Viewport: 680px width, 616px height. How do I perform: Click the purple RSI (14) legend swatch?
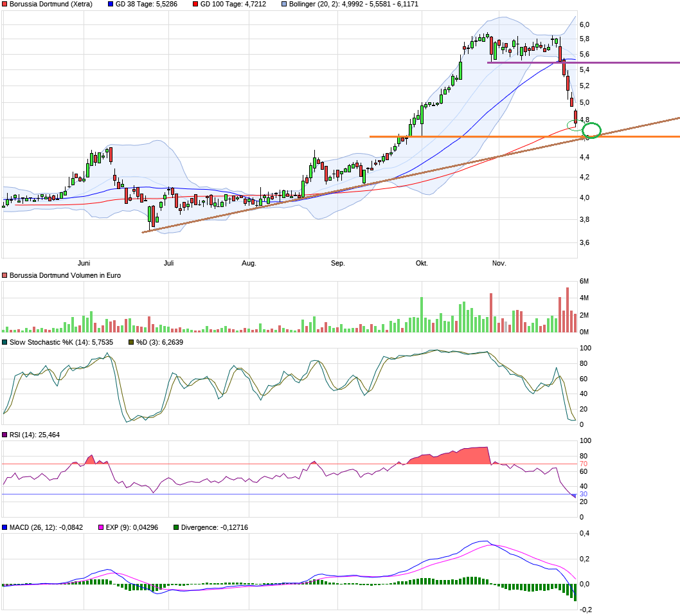pos(4,435)
